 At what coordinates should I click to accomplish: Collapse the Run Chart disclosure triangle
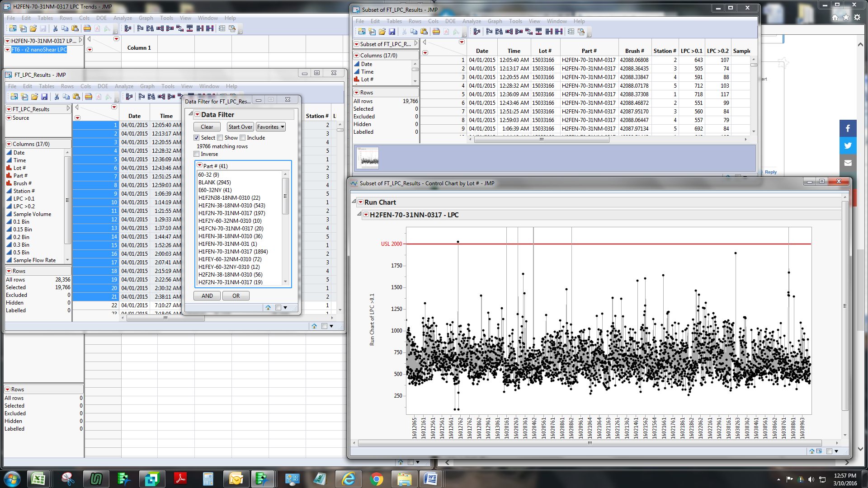354,202
